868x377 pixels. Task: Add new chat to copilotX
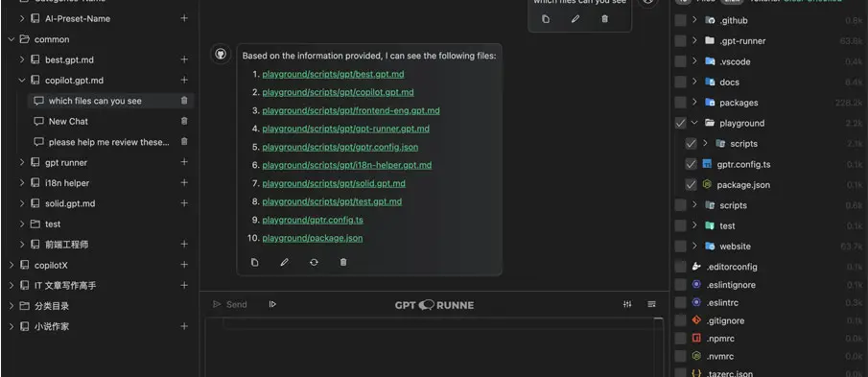(x=184, y=265)
